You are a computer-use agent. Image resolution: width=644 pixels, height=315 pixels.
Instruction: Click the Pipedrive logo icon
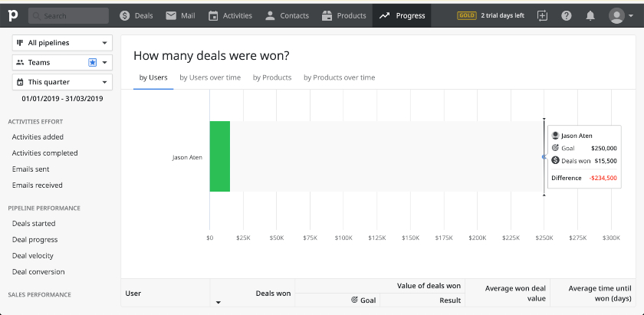point(14,15)
